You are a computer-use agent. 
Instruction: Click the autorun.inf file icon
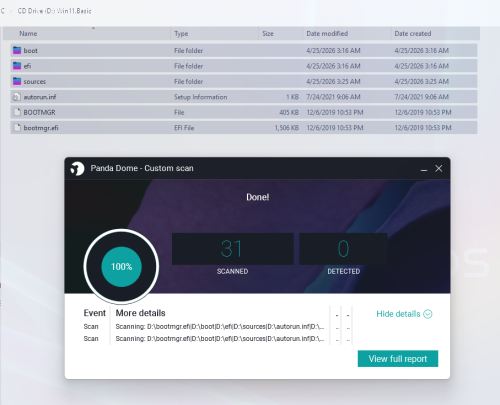click(17, 97)
